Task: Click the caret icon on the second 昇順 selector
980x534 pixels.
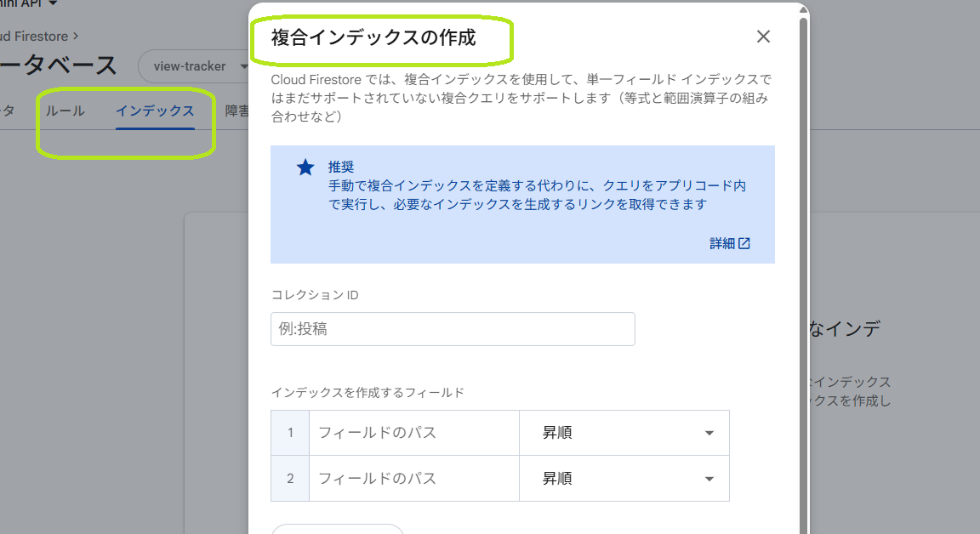Action: (x=709, y=478)
